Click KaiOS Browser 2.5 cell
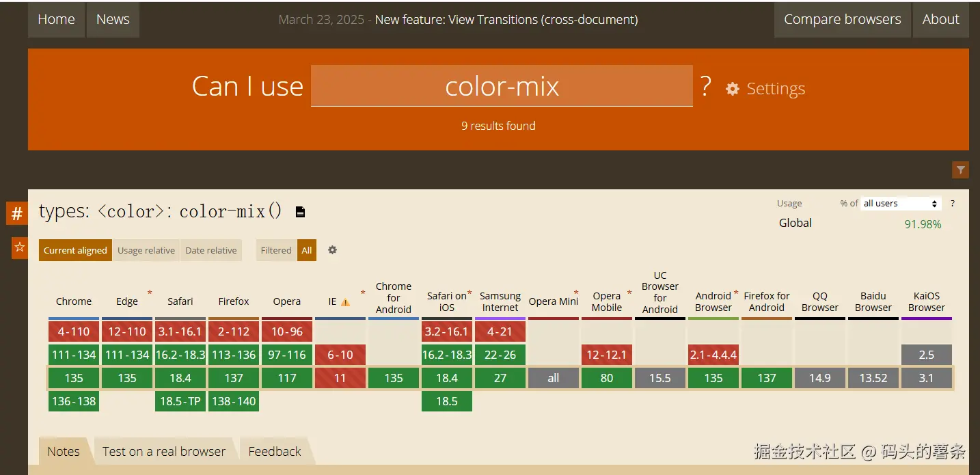This screenshot has height=475, width=980. (x=927, y=355)
